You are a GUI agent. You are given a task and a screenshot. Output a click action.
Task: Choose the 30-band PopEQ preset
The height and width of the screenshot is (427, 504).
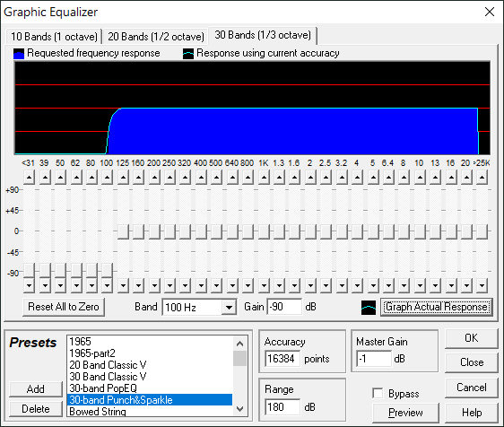(x=150, y=388)
